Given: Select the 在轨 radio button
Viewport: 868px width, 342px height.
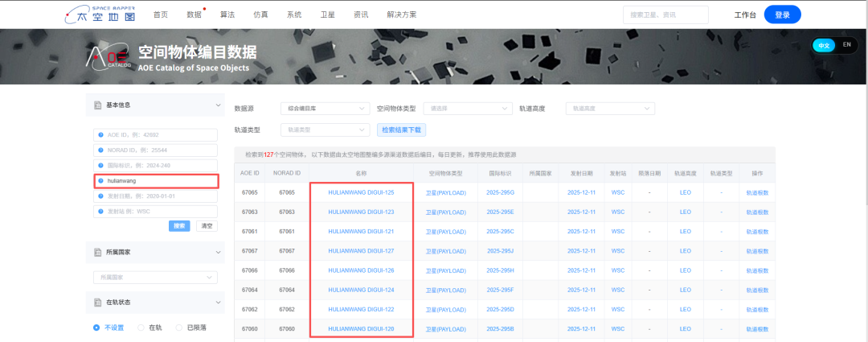Looking at the screenshot, I should point(141,328).
